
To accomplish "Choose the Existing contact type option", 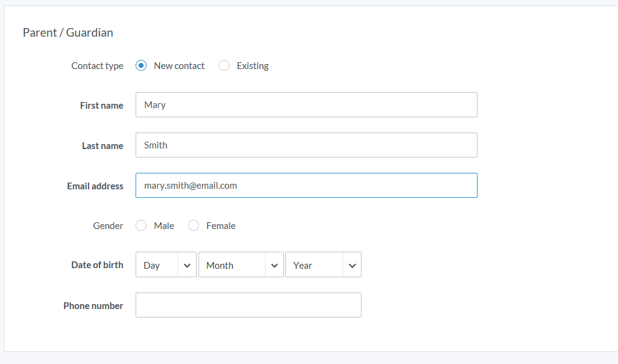I will (x=224, y=66).
